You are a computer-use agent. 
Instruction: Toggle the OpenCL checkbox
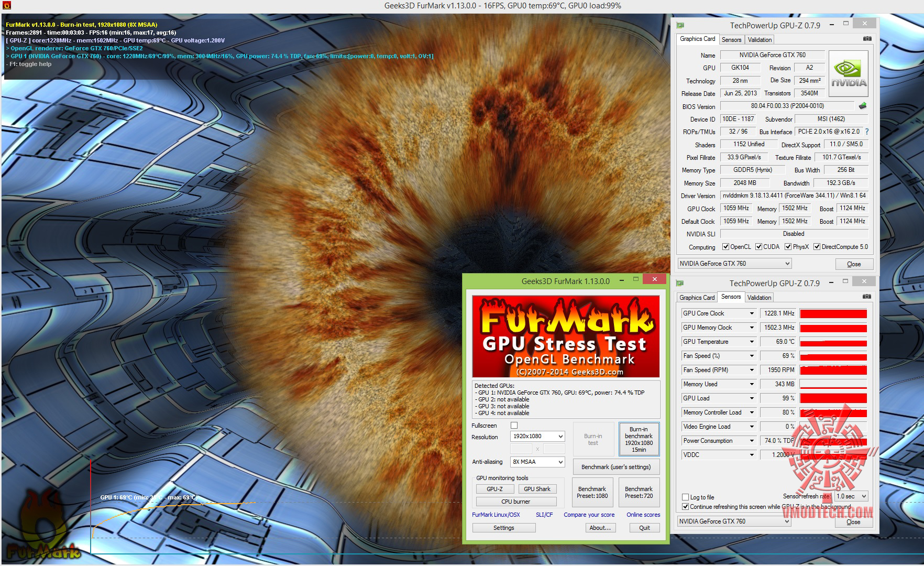click(725, 247)
